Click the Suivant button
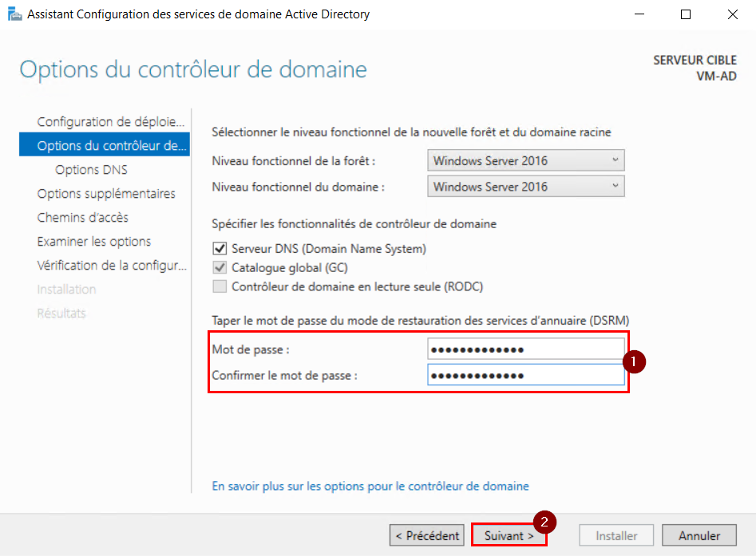 point(509,536)
